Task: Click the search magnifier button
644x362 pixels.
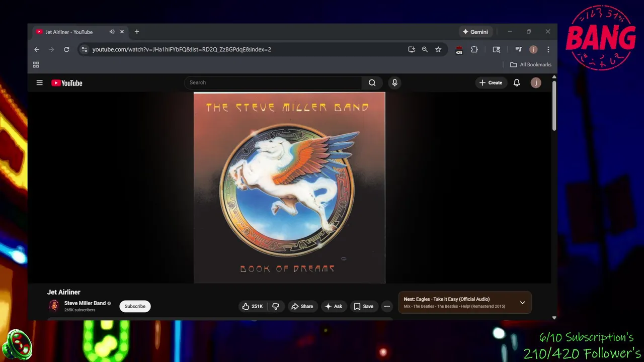Action: pos(372,82)
